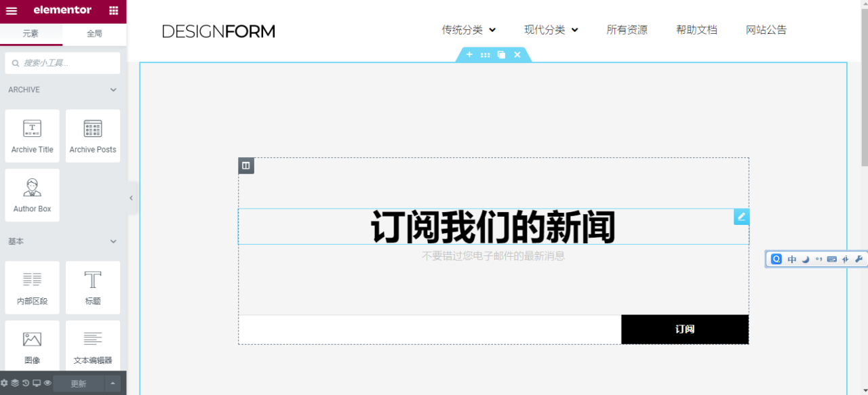
Task: Switch to the 全局 tab
Action: coord(94,33)
